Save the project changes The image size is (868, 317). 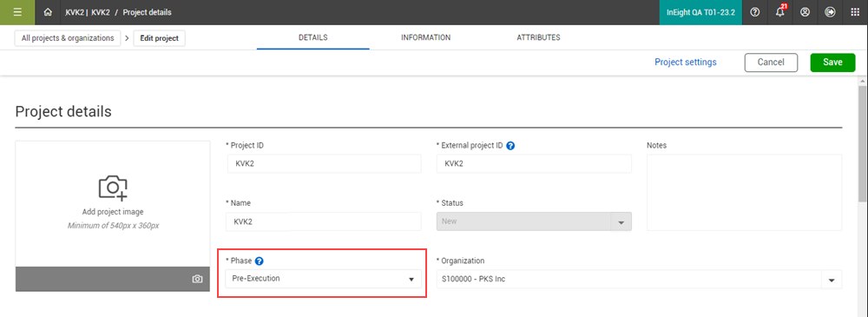[x=832, y=63]
